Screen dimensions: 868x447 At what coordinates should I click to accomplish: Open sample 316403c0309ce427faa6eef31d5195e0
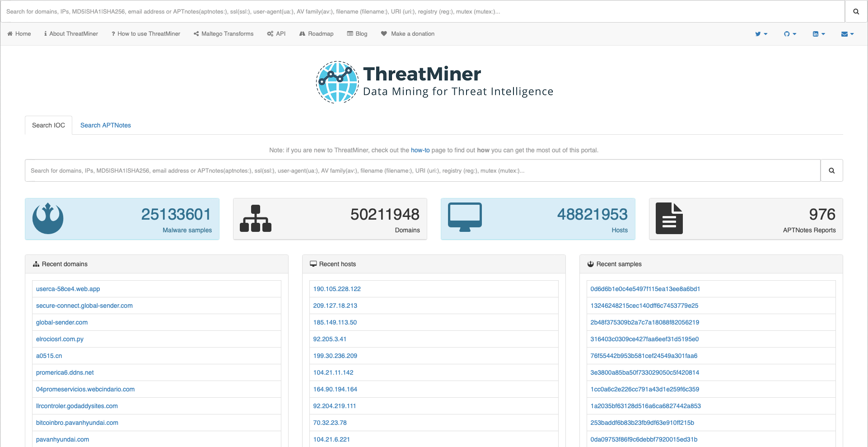[x=644, y=339]
